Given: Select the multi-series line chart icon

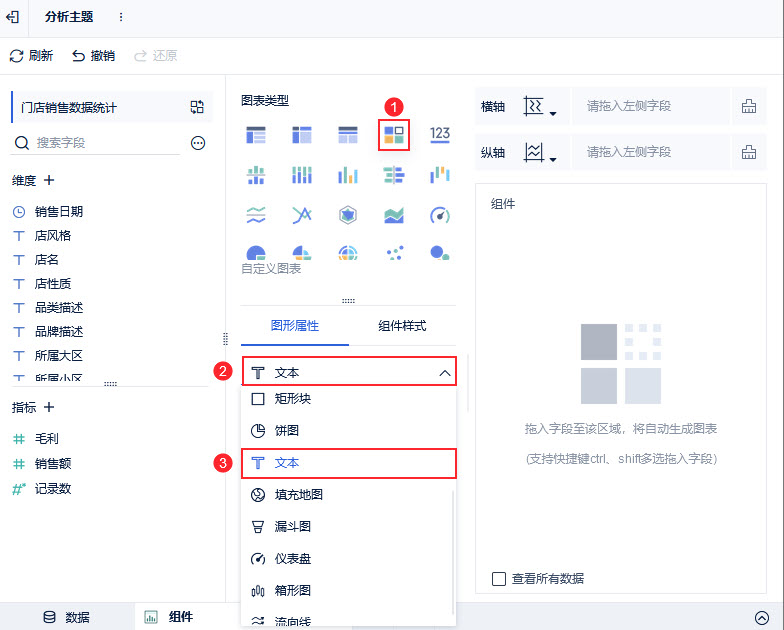Looking at the screenshot, I should [302, 216].
